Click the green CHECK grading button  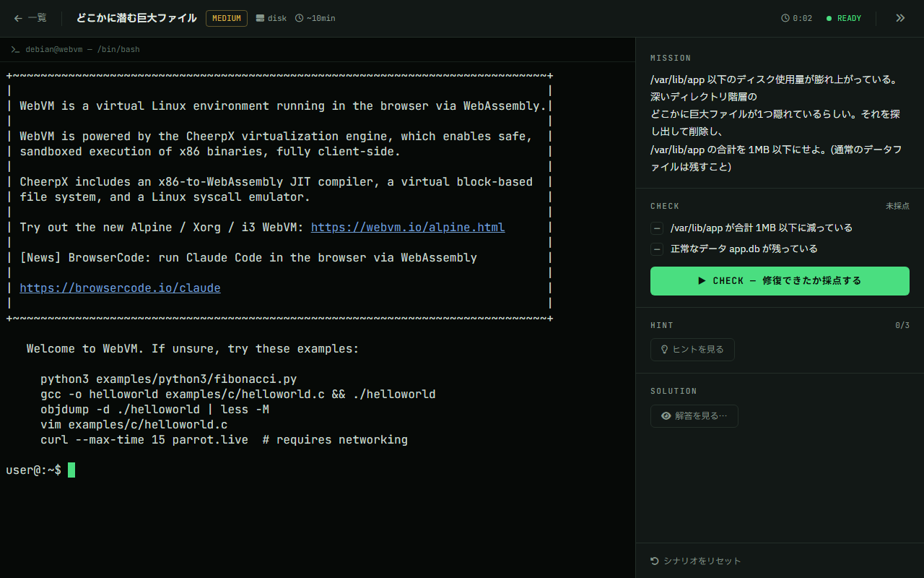[x=780, y=281]
